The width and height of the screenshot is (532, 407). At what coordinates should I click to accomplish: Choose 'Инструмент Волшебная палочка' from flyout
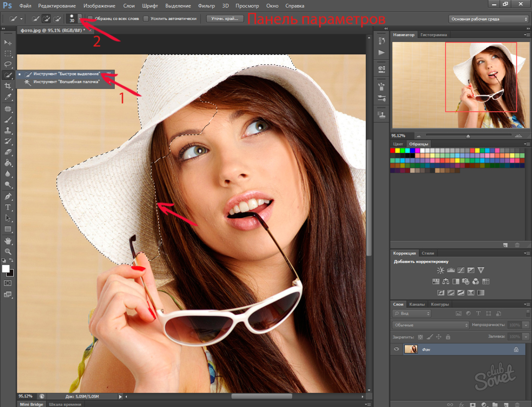click(x=66, y=81)
